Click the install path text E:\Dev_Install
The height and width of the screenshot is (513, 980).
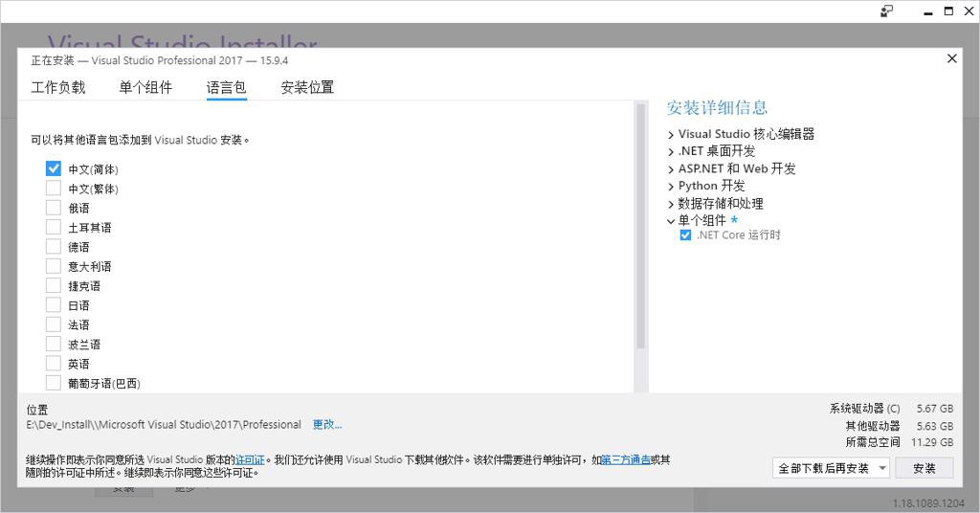click(164, 424)
